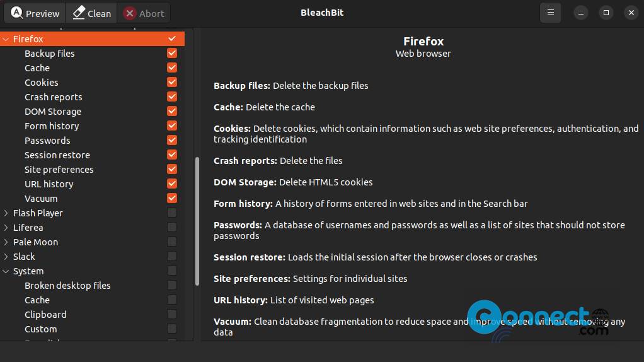The image size is (644, 362).
Task: Minimize the BleachBit window
Action: pos(581,13)
